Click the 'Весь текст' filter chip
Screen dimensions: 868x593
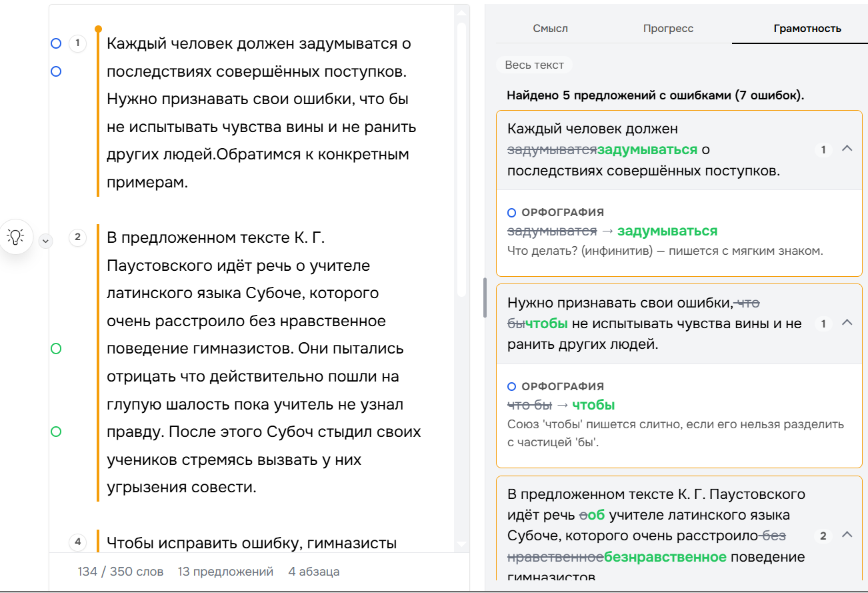[534, 65]
